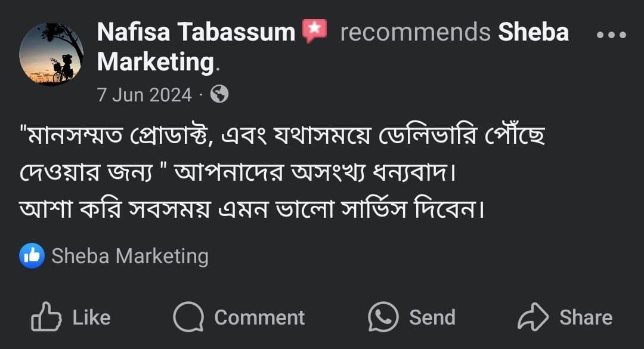Click the last review line starting "আশা করি"

(249, 209)
